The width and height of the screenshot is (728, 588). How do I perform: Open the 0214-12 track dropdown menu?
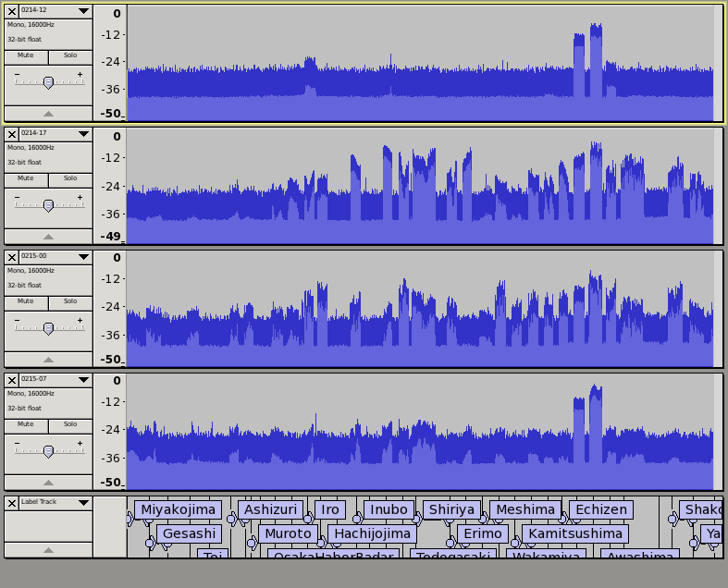[83, 11]
